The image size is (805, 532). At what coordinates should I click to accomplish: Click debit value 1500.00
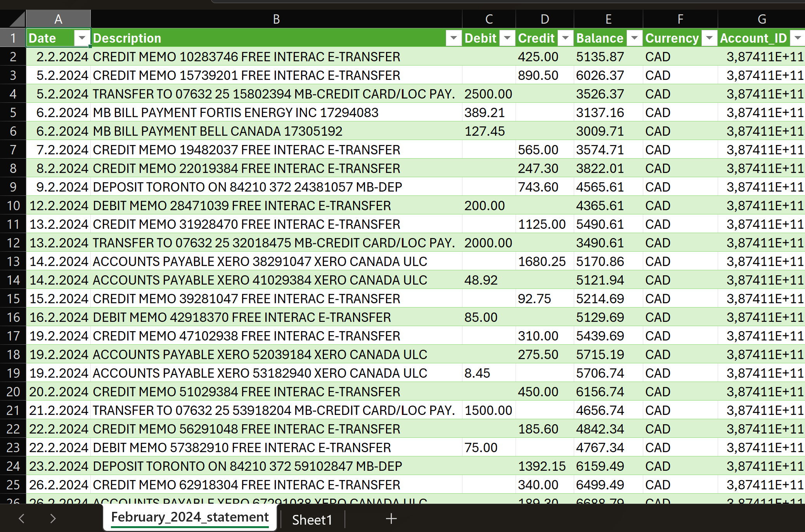click(489, 410)
